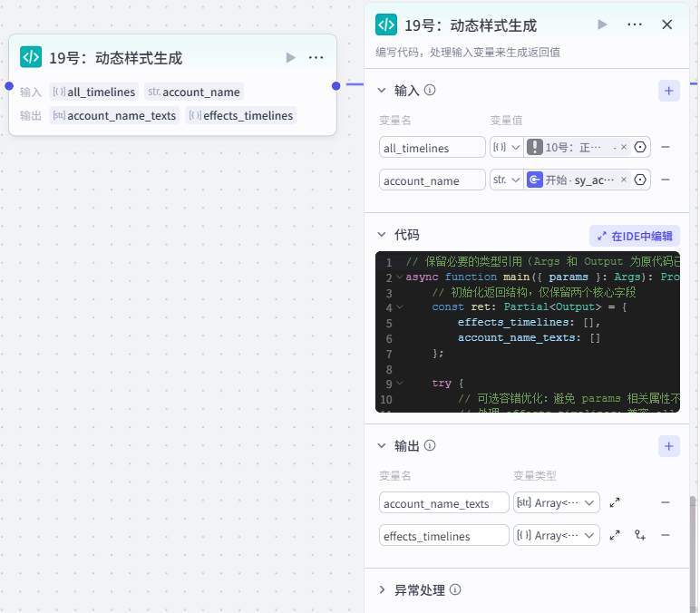The height and width of the screenshot is (613, 700).
Task: Open variable selector for account_name
Action: [x=640, y=180]
